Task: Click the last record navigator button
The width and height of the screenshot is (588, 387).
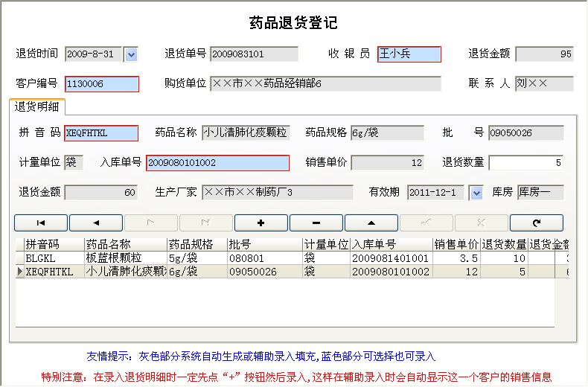Action: point(206,223)
